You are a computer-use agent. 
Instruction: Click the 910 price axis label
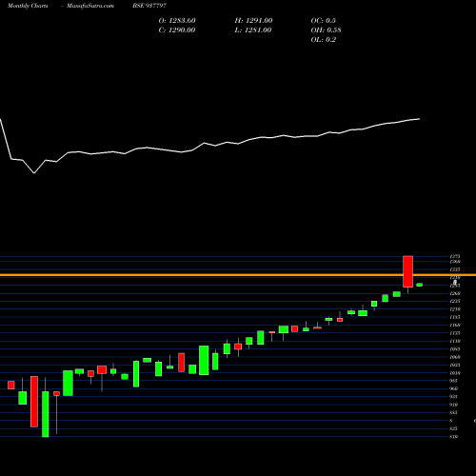tap(454, 405)
